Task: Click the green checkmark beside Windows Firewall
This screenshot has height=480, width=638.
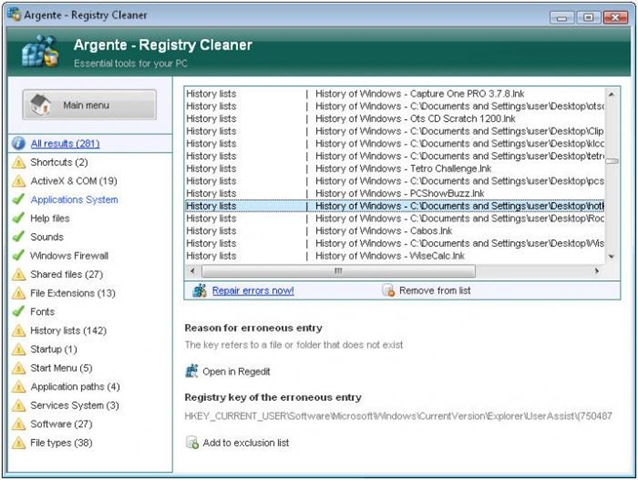Action: [19, 255]
